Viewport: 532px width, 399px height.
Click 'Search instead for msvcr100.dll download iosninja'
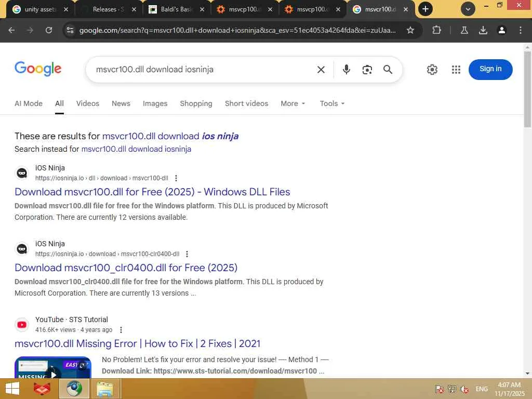(136, 149)
